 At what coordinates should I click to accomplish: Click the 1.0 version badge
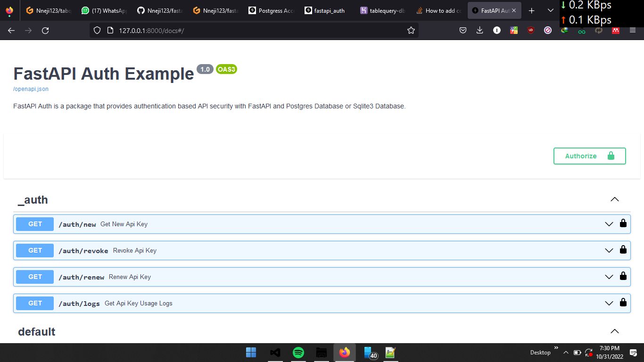tap(205, 69)
